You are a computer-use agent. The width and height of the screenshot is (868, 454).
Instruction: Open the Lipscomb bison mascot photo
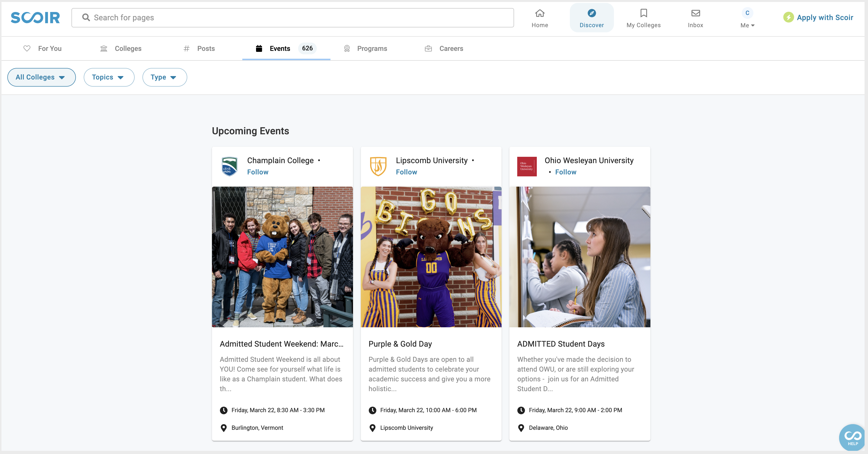[431, 257]
